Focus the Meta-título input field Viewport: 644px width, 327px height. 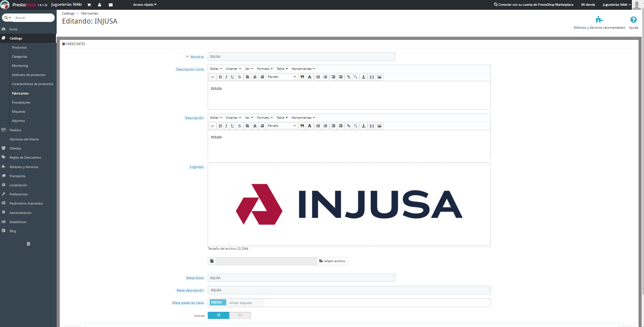tap(301, 278)
